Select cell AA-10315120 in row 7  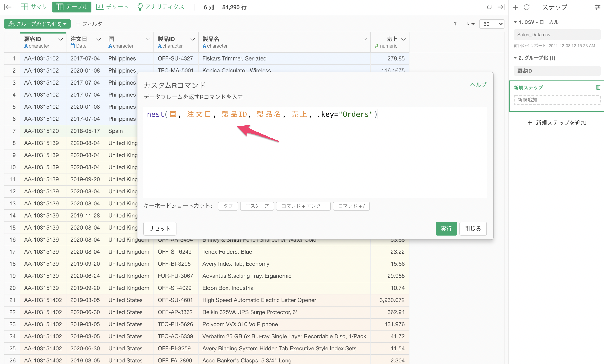(x=43, y=131)
